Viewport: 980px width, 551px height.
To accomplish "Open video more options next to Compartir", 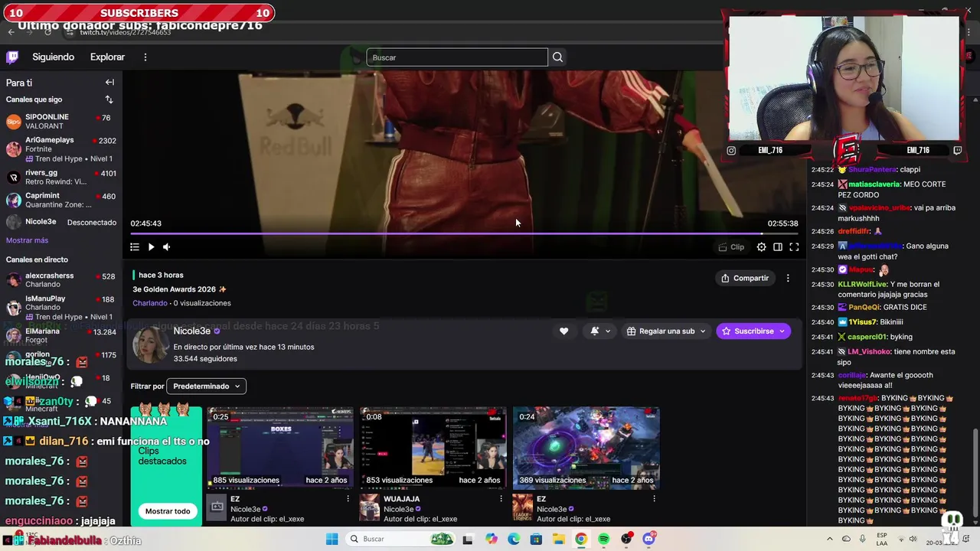I will [x=788, y=279].
